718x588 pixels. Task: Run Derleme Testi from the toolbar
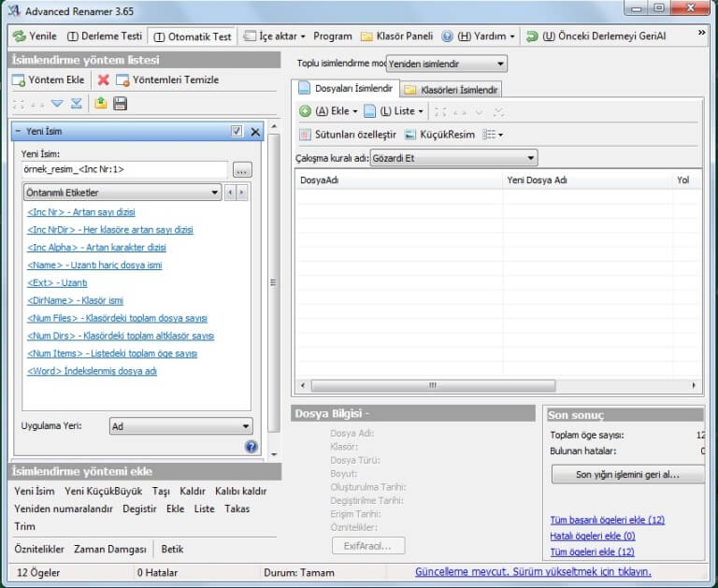105,36
